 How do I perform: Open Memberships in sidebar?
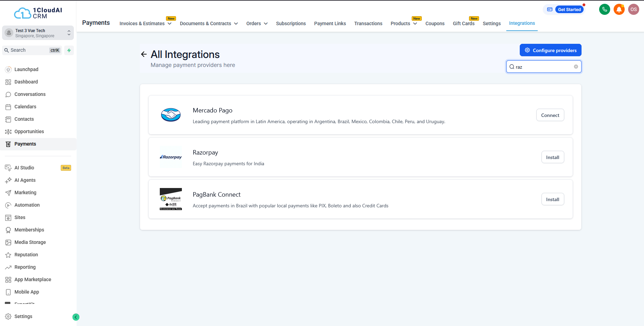pyautogui.click(x=29, y=230)
